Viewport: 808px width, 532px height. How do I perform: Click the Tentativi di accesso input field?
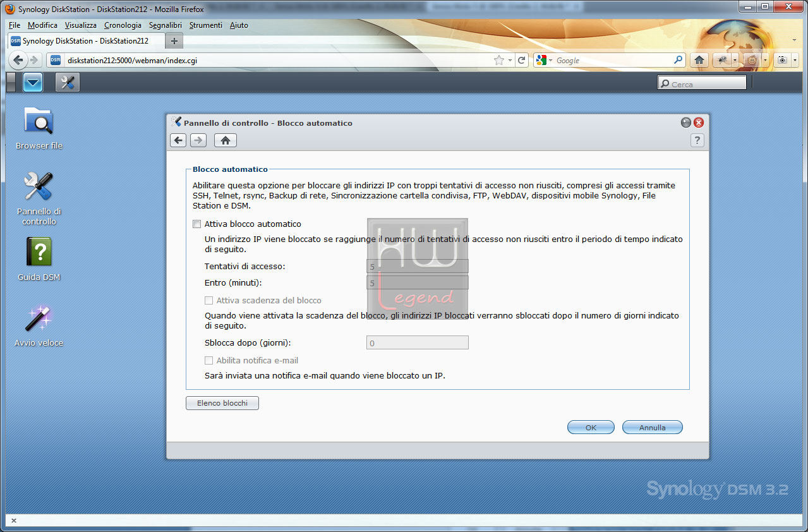(x=418, y=267)
